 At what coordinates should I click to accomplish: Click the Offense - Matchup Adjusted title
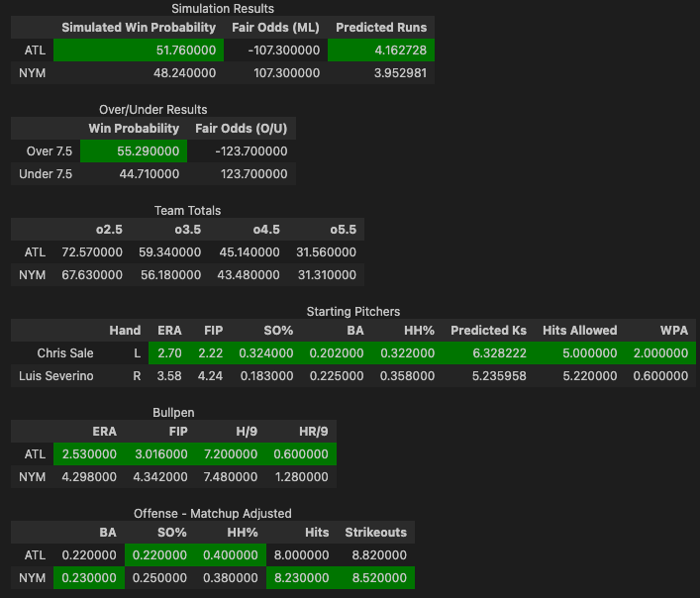pyautogui.click(x=213, y=513)
